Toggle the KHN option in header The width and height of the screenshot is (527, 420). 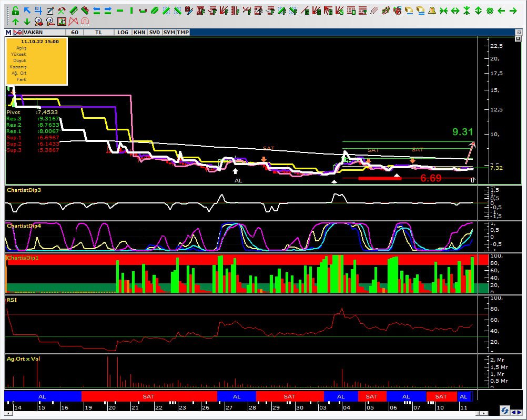coord(139,33)
